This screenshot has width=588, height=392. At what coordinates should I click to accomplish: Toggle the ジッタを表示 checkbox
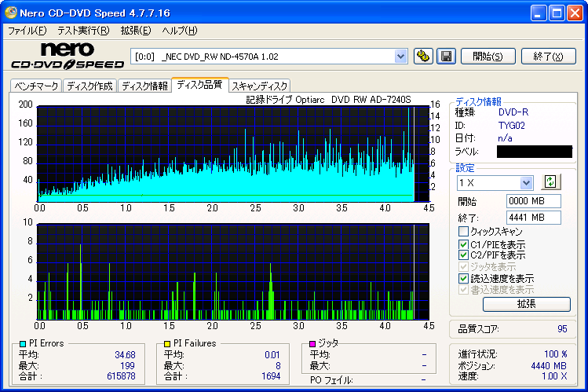(x=463, y=267)
